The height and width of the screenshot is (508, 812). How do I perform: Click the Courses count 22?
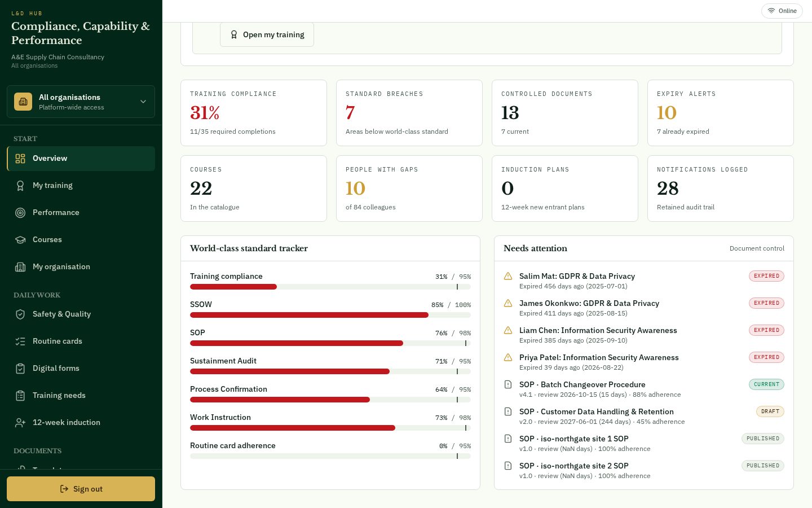201,189
